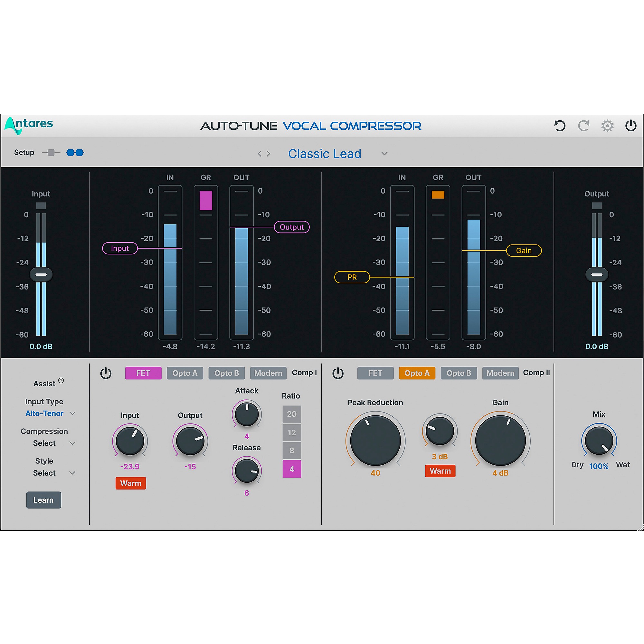Click the Assist help question mark icon
This screenshot has width=644, height=644.
point(61,380)
